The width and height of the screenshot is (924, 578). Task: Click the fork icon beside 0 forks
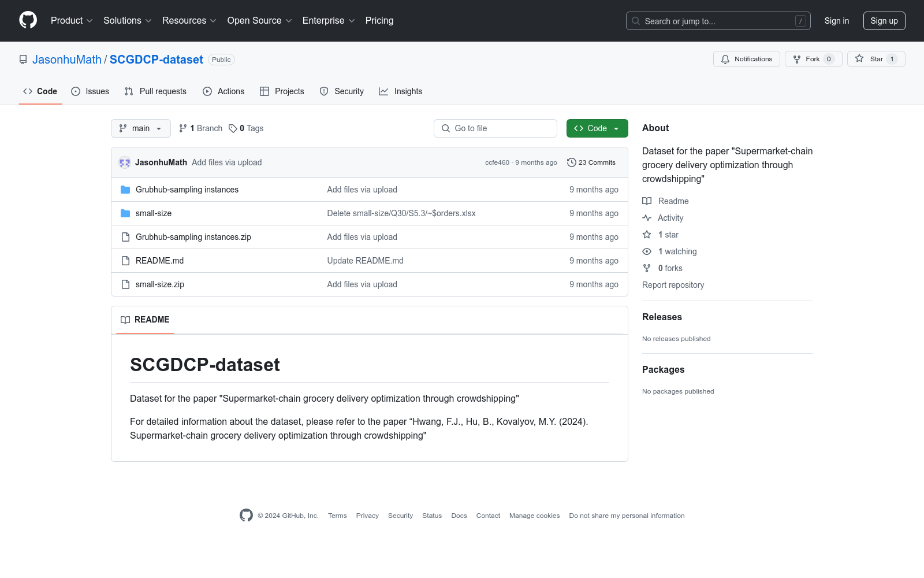(647, 268)
